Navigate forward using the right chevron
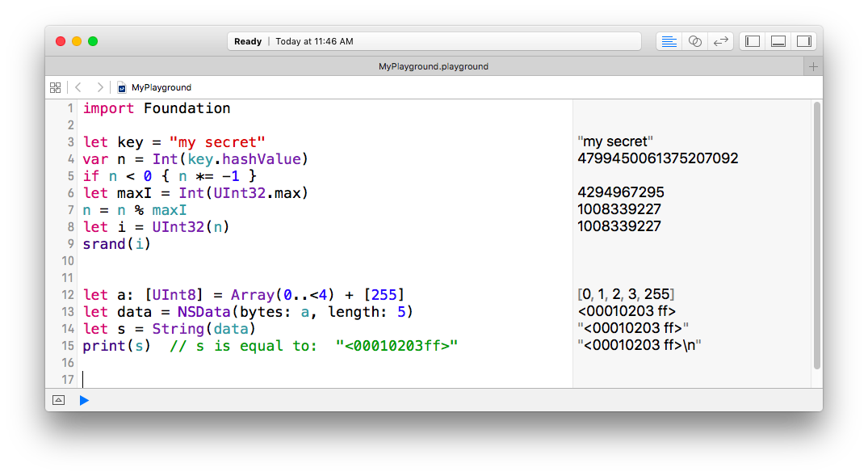 coord(100,87)
